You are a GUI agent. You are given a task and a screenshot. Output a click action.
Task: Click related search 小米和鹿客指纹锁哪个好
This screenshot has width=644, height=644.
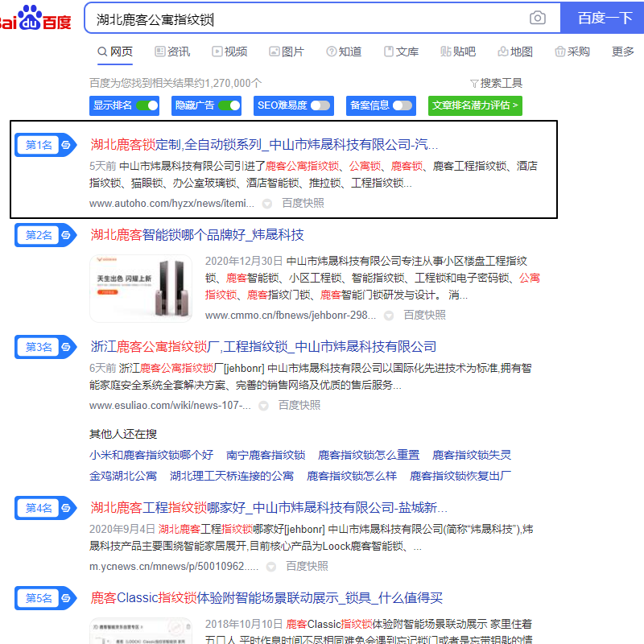151,455
